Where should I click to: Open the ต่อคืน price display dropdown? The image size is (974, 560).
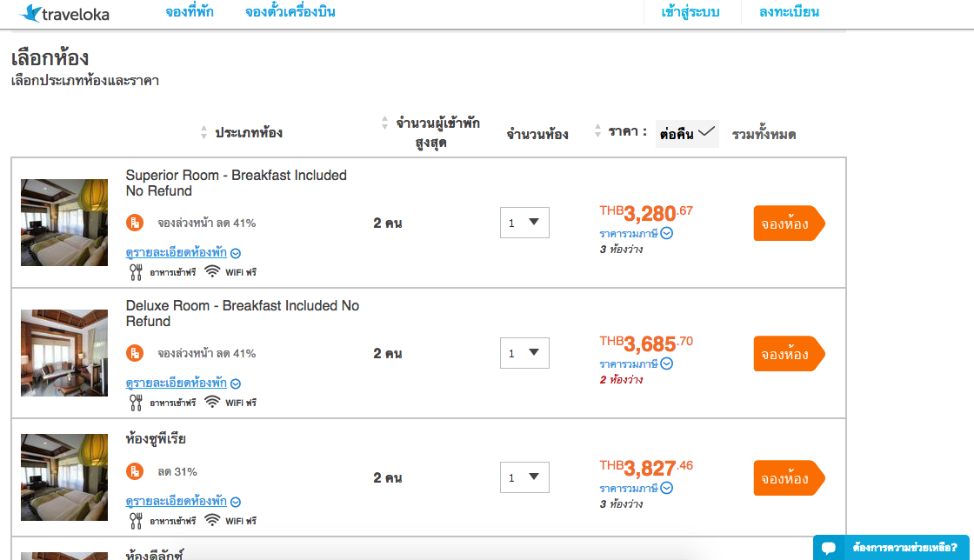(687, 134)
